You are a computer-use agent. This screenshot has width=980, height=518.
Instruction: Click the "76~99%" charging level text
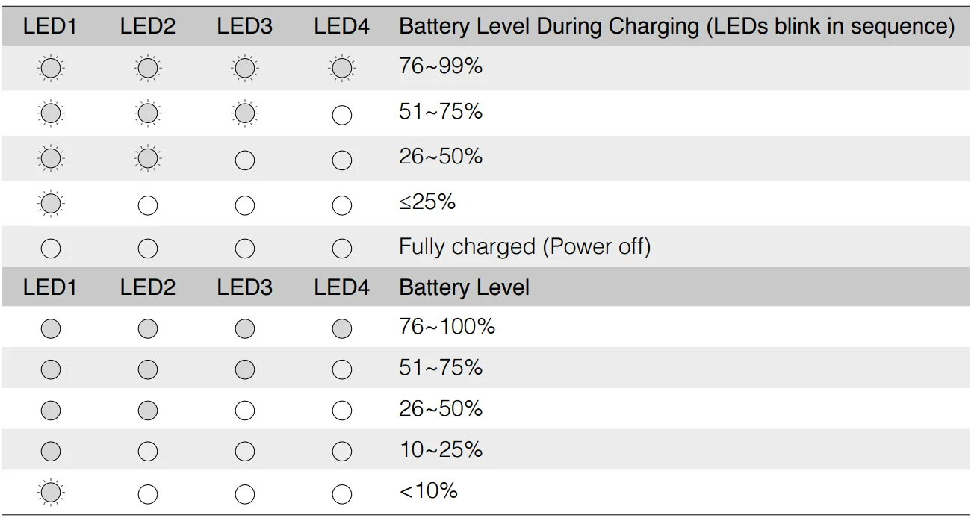pyautogui.click(x=441, y=66)
